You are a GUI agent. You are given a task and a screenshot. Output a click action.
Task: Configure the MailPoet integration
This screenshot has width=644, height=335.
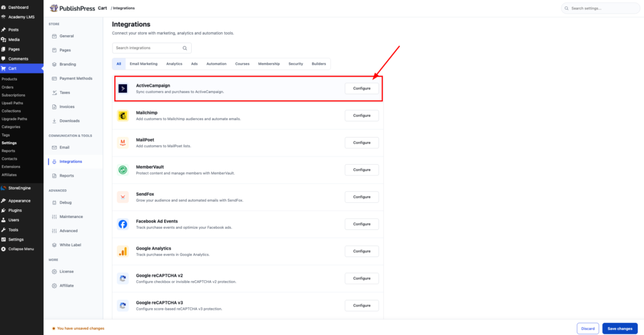362,143
